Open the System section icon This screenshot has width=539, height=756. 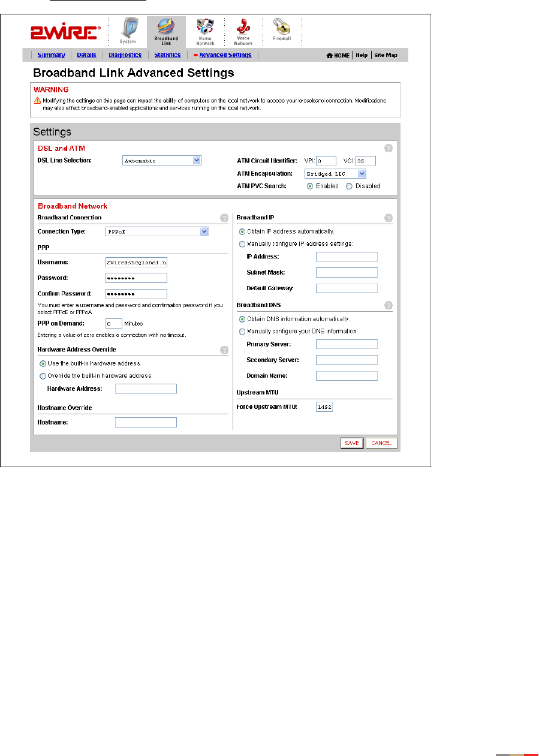[x=127, y=31]
